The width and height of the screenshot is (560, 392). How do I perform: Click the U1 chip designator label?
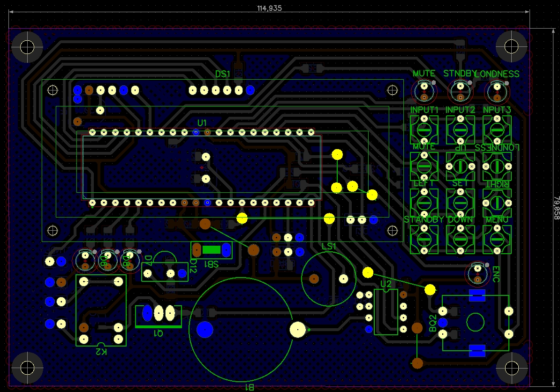pos(202,123)
